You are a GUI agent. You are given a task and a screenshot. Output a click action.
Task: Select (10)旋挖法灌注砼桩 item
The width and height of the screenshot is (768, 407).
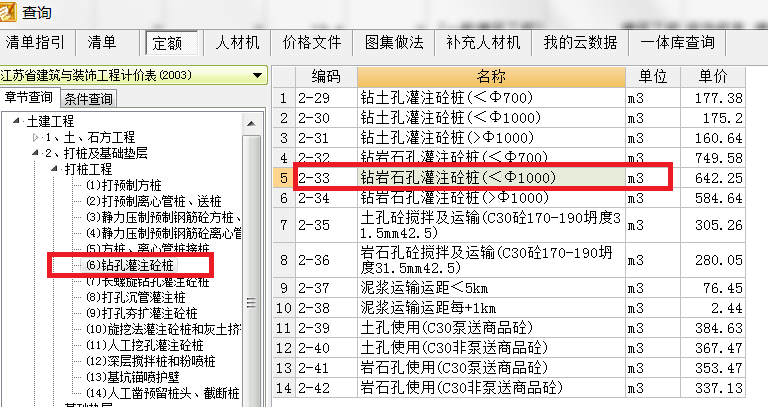click(x=164, y=330)
